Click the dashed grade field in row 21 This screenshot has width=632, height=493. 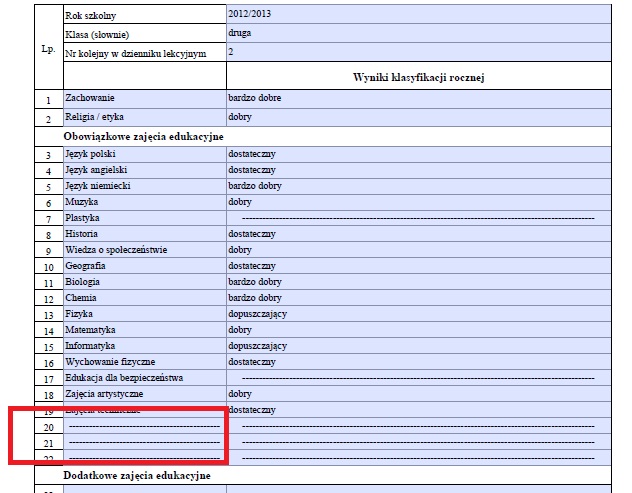click(x=419, y=442)
